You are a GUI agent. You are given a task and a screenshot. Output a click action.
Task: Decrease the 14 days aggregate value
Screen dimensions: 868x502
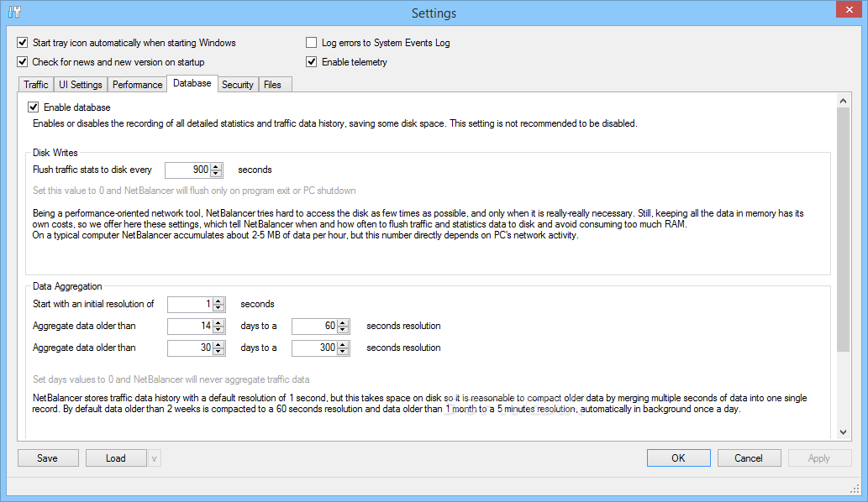(x=218, y=330)
